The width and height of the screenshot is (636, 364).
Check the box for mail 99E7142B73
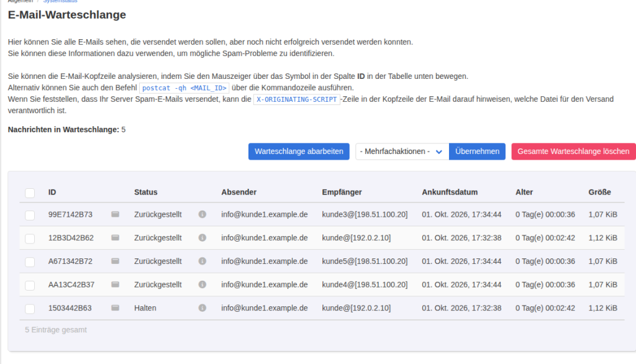coord(30,215)
